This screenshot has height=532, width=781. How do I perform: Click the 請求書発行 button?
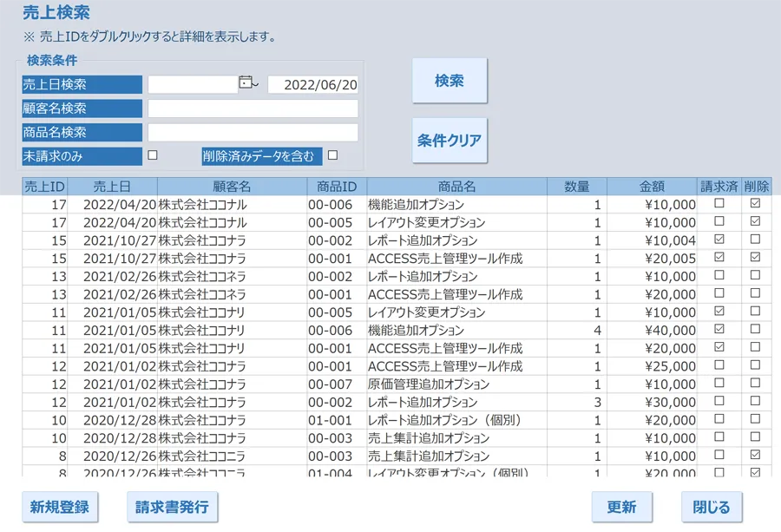(x=172, y=507)
